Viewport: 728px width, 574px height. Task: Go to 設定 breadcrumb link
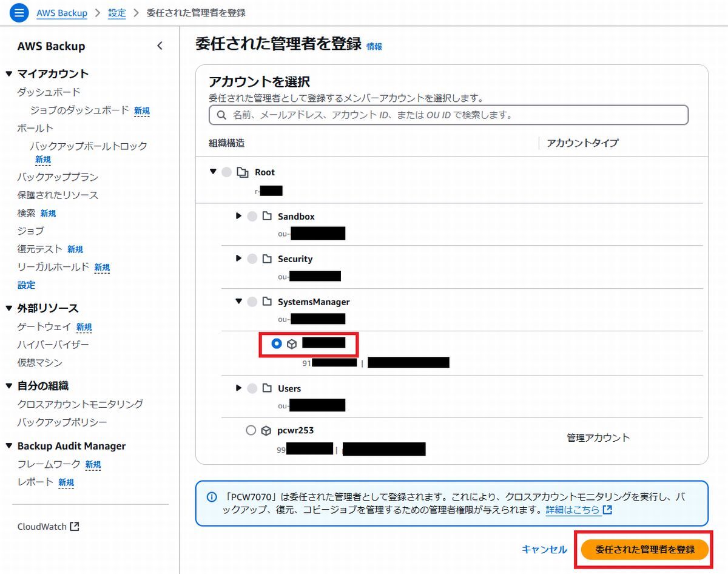(117, 13)
